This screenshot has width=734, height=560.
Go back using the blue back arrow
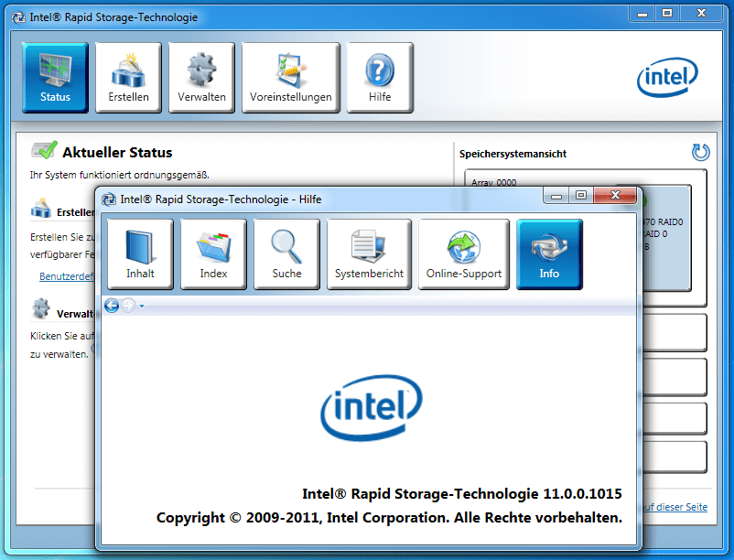click(x=112, y=306)
